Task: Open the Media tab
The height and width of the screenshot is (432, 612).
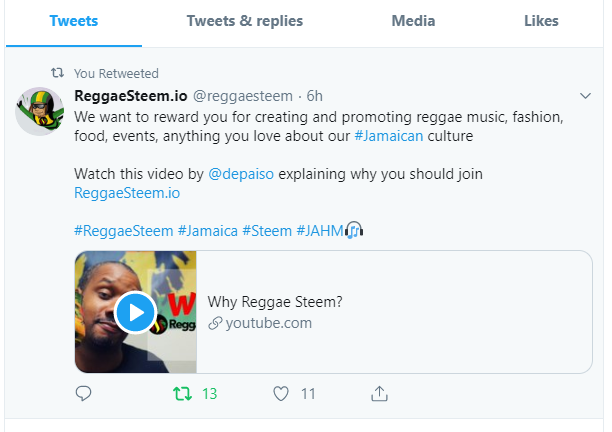Action: tap(413, 21)
